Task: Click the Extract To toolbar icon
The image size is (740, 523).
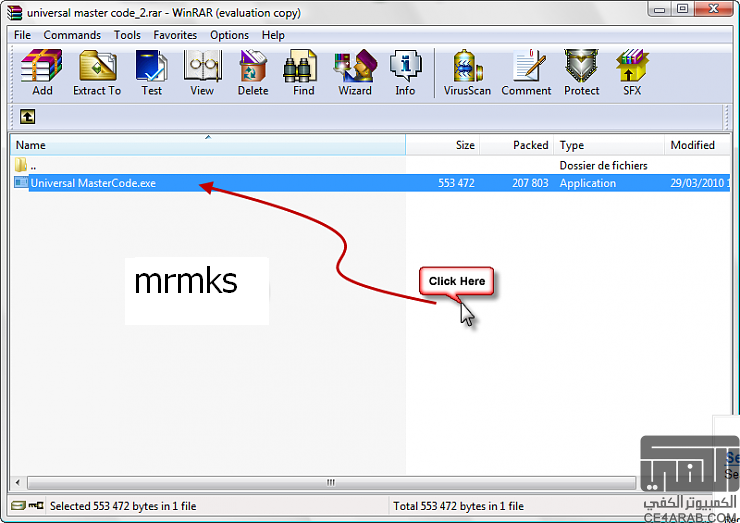Action: pyautogui.click(x=96, y=72)
